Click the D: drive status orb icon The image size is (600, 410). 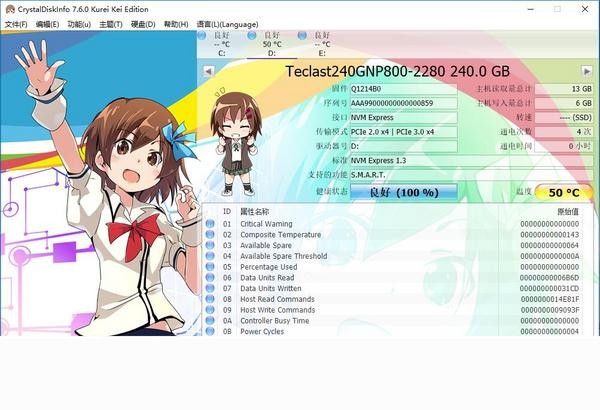(x=251, y=36)
